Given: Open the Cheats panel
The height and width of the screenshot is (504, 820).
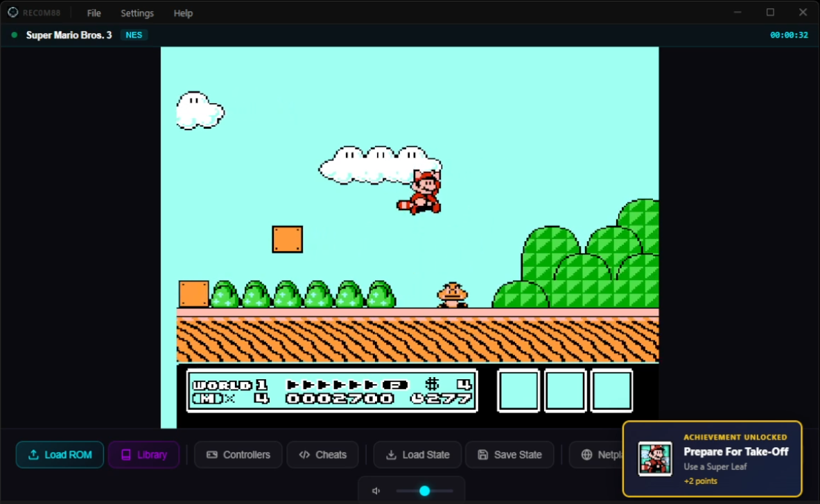Looking at the screenshot, I should [x=323, y=455].
